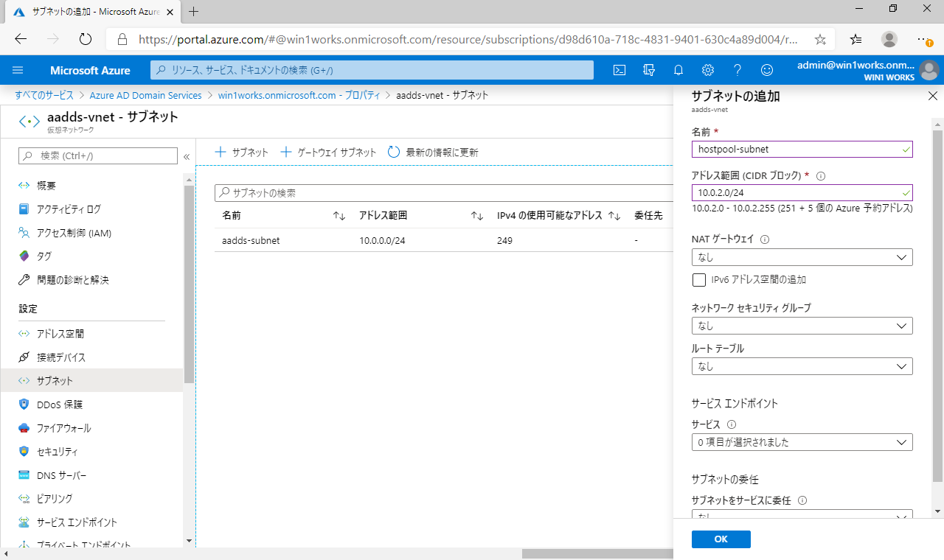
Task: Click the aadds-vnet virtual network icon
Action: pyautogui.click(x=29, y=122)
